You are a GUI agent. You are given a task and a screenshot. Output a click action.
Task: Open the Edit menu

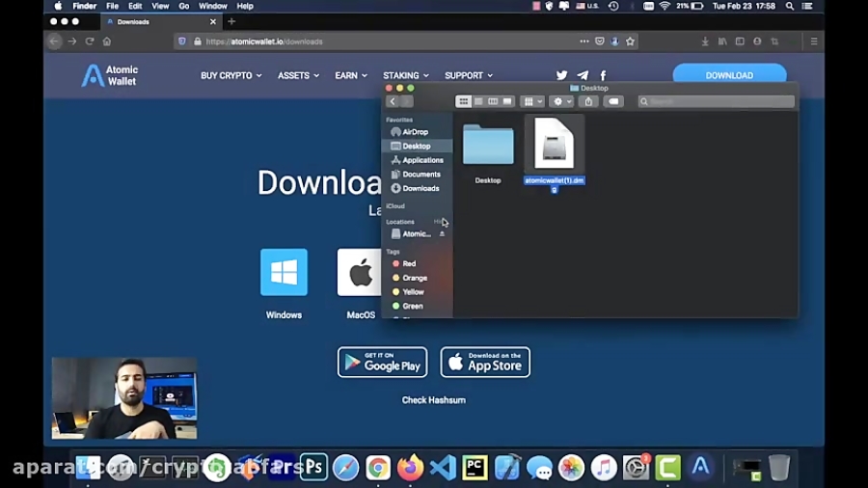(x=135, y=6)
